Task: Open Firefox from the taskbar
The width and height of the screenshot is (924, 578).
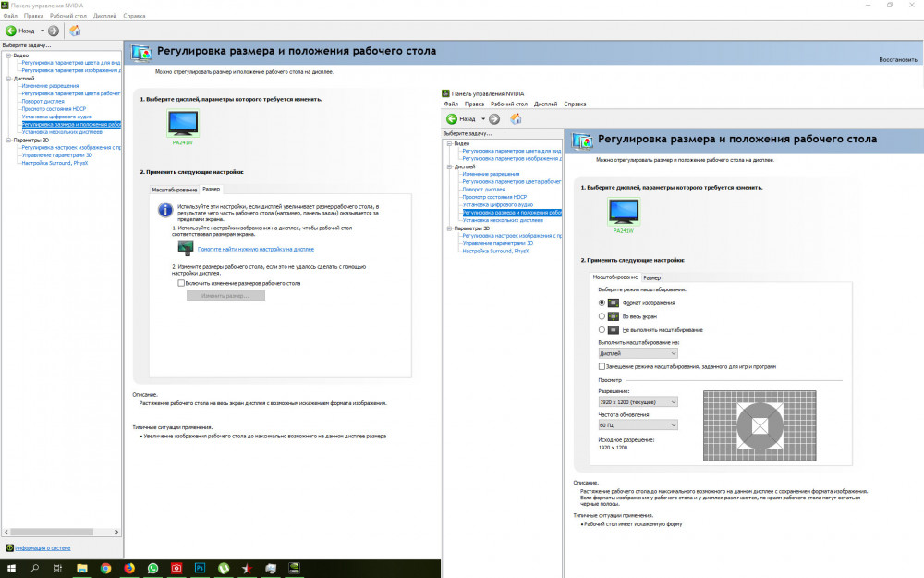Action: pyautogui.click(x=129, y=569)
